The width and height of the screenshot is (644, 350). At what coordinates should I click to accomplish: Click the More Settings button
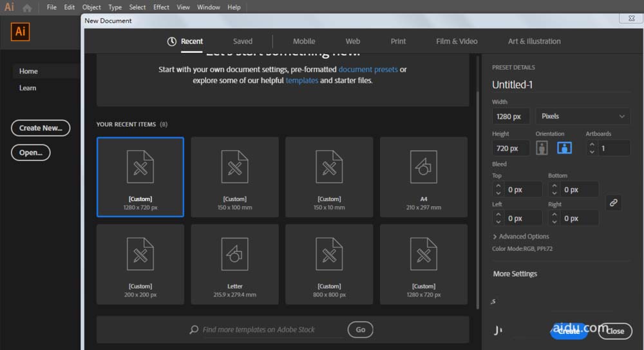coord(515,274)
